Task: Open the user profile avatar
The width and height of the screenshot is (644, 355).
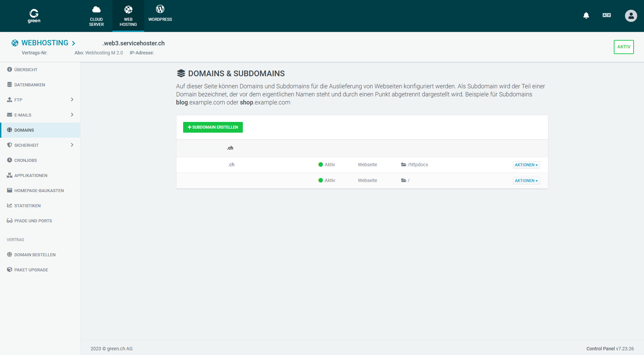Action: click(x=631, y=16)
